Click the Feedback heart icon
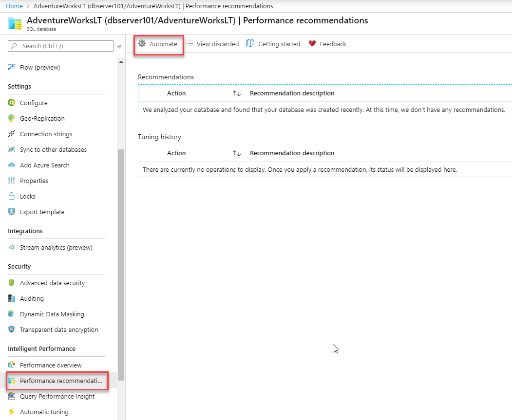Screen dimensions: 512x420 click(312, 43)
